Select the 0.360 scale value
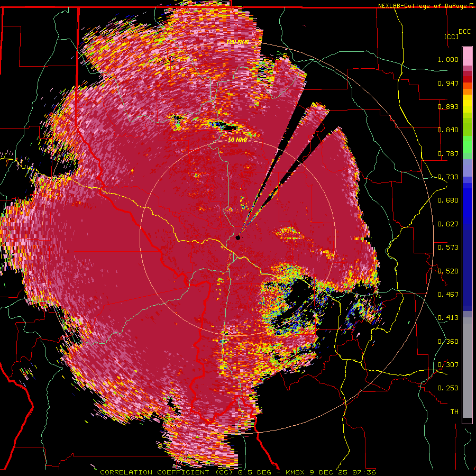476x476 pixels. click(448, 342)
